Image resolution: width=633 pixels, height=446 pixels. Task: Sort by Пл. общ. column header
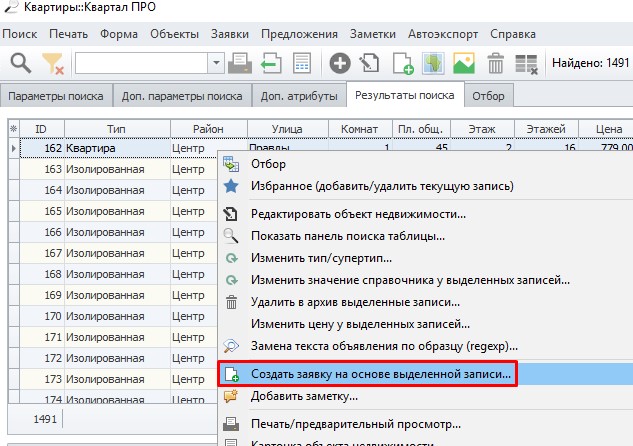(421, 129)
